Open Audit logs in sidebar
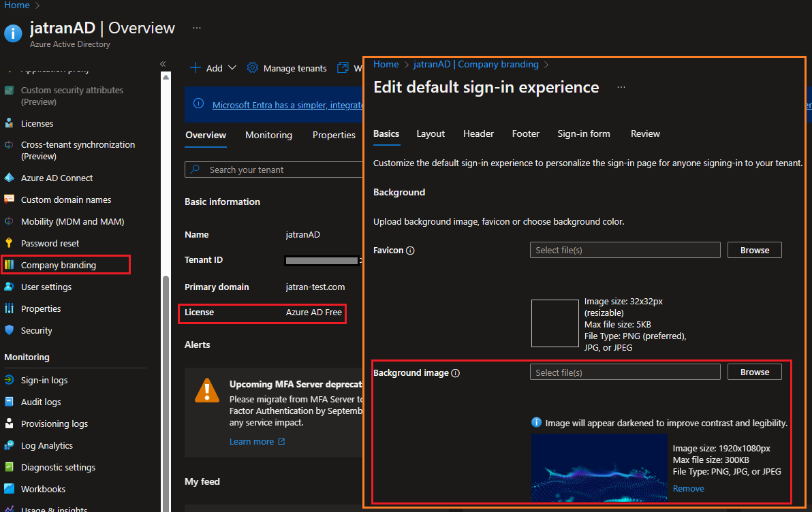This screenshot has height=512, width=812. [41, 402]
